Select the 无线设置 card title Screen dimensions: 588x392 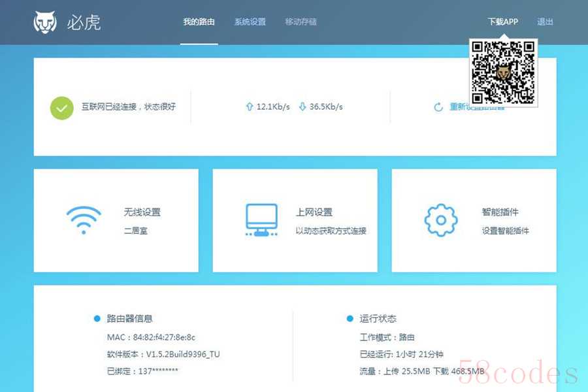(x=142, y=212)
